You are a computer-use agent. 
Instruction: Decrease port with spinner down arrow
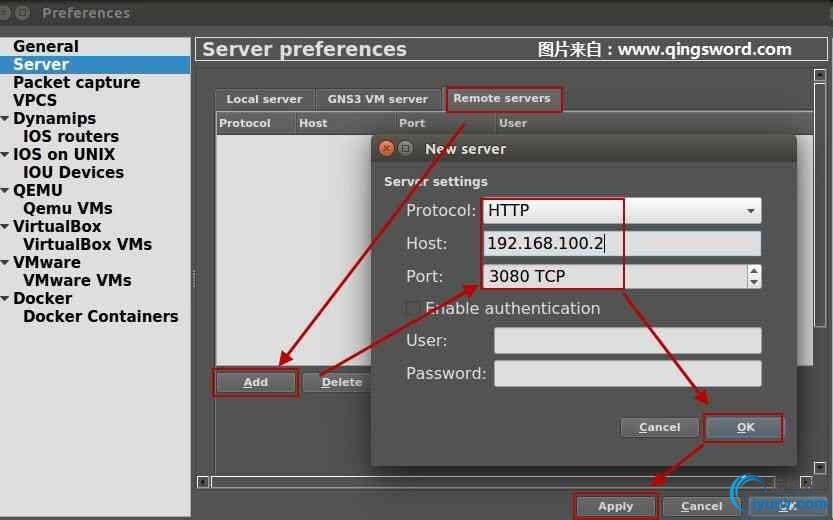point(754,283)
